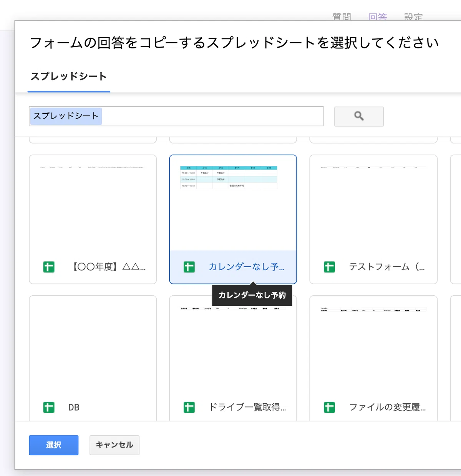The height and width of the screenshot is (476, 461).
Task: Click Sheets icon beside 【〇〇年度】△△ file
Action: coord(49,267)
